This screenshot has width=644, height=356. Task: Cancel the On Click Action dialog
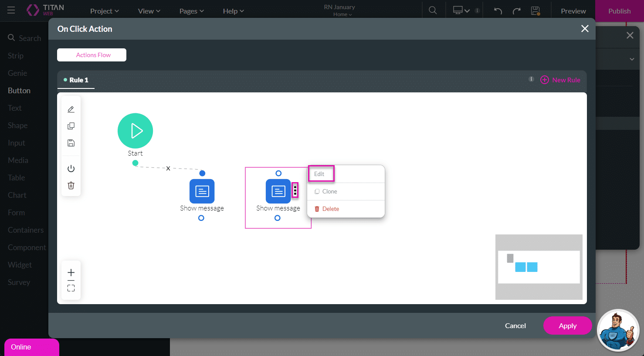click(515, 325)
